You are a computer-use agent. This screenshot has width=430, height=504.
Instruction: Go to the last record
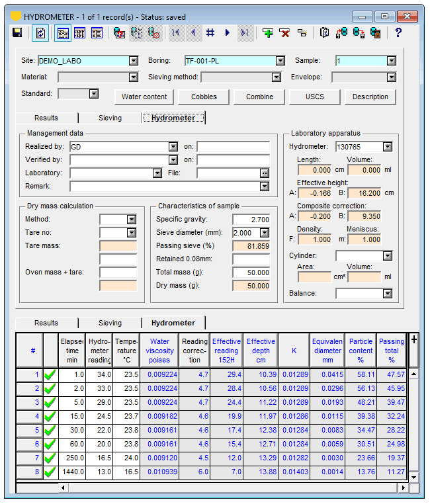point(245,32)
